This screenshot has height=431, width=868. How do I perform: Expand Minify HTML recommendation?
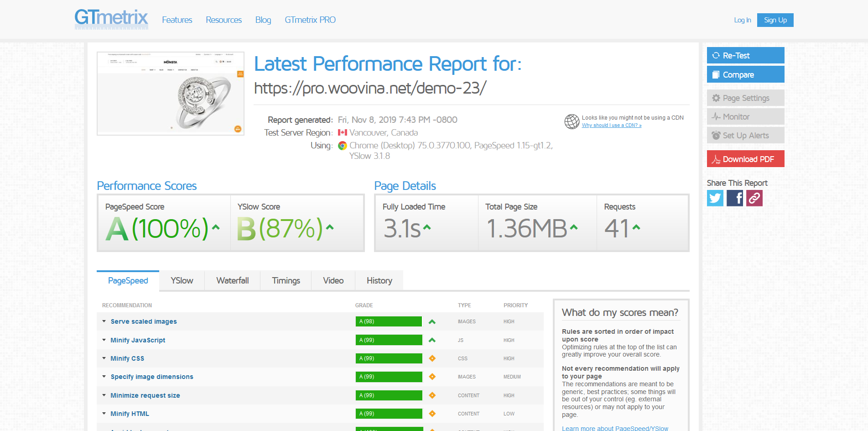(104, 414)
